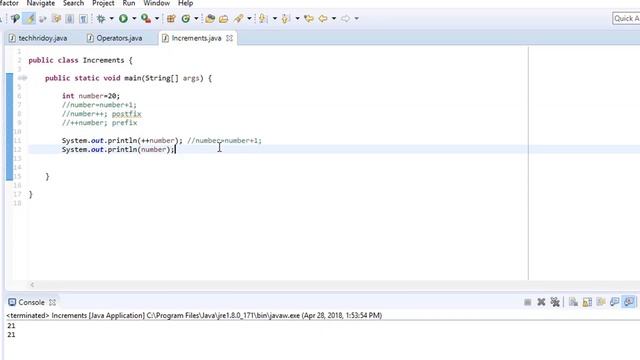Click the Debug bug icon
This screenshot has height=360, width=640.
[x=101, y=18]
